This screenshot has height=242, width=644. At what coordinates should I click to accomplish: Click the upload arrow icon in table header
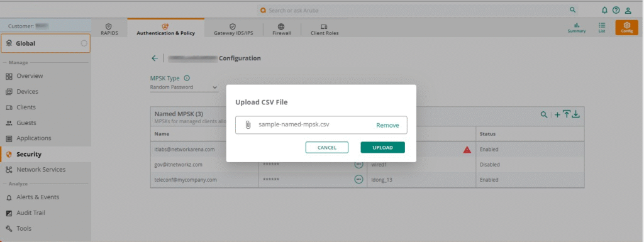(x=567, y=114)
